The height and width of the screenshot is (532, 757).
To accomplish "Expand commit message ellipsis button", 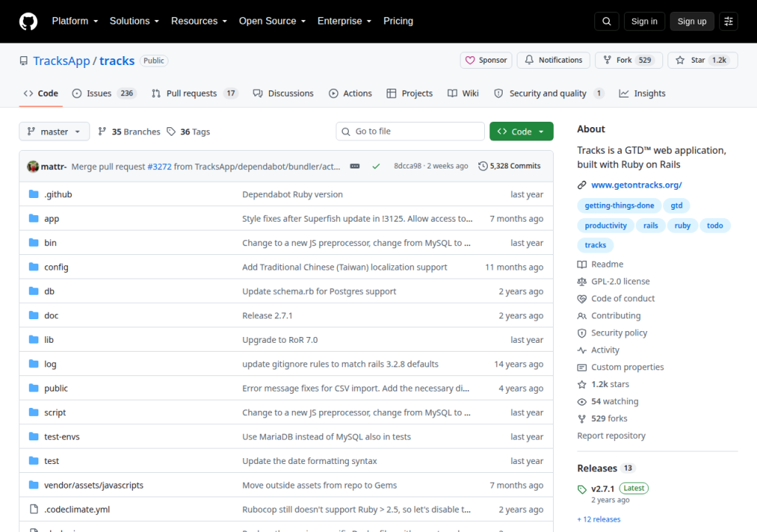I will pos(355,166).
